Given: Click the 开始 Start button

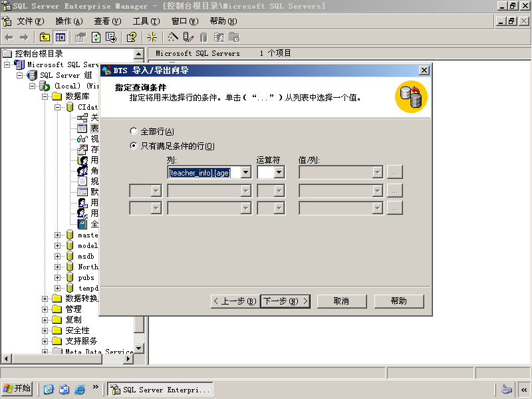Looking at the screenshot, I should coord(17,388).
